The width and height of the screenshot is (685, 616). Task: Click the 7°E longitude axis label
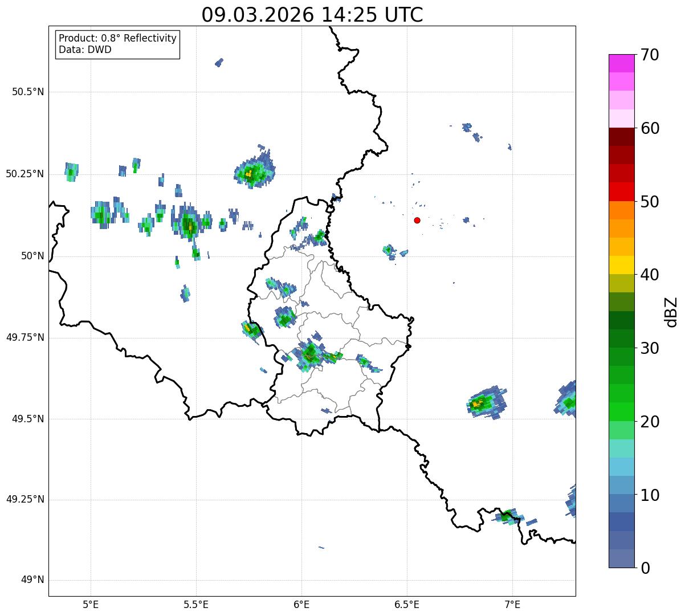(x=512, y=604)
